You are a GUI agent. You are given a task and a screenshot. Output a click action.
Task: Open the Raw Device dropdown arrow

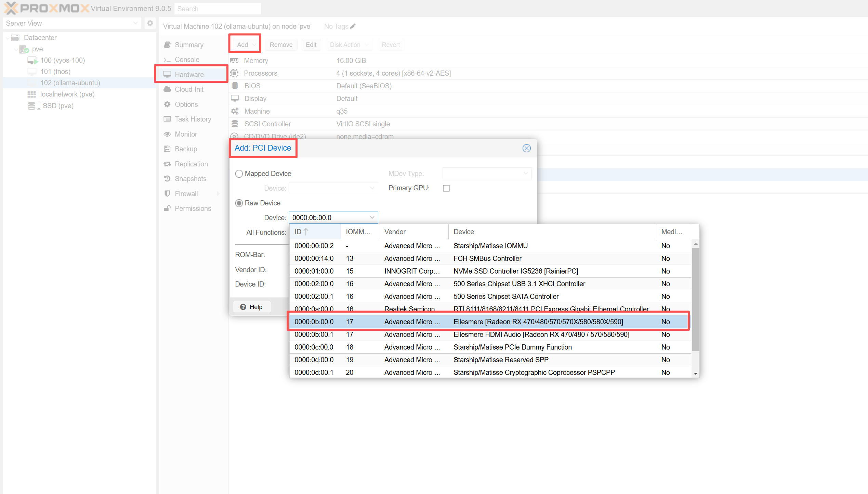click(372, 218)
